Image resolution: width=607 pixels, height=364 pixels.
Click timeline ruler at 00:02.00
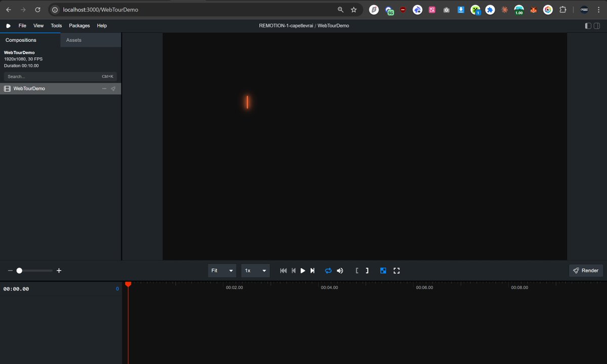pos(234,288)
